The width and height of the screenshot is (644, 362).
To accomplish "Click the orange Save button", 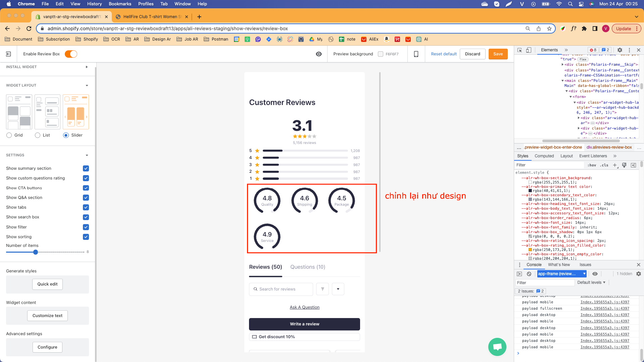I will pos(498,54).
